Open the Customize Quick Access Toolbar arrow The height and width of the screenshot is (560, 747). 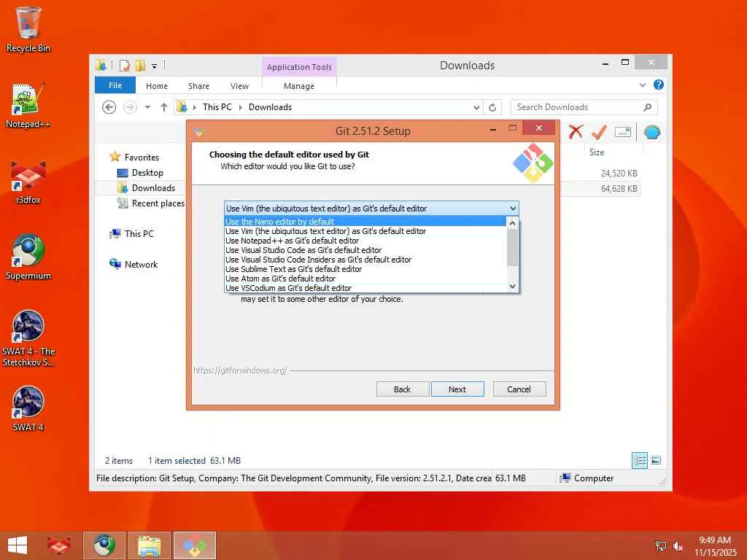point(155,66)
